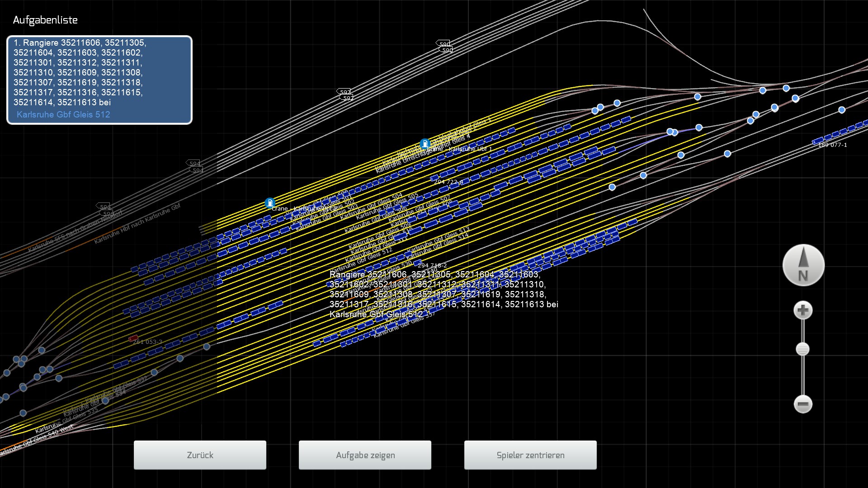868x488 pixels.
Task: Select task 1 in the Aufgabenliste
Action: tap(80, 72)
